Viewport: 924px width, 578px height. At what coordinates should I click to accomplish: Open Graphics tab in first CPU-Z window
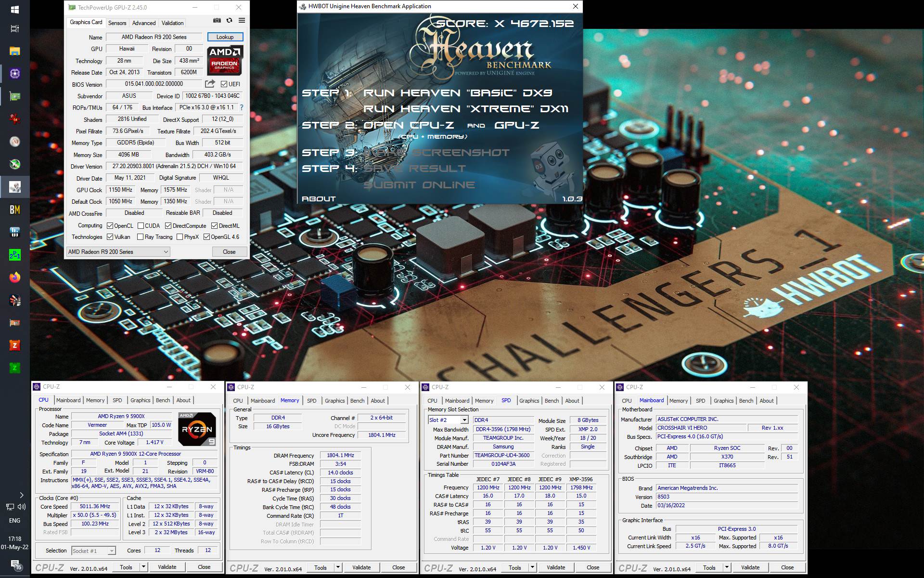pyautogui.click(x=140, y=400)
